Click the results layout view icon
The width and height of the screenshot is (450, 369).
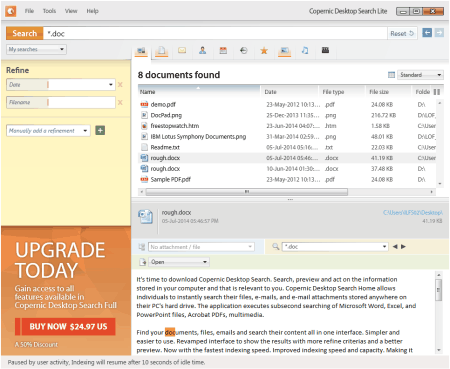click(x=392, y=75)
